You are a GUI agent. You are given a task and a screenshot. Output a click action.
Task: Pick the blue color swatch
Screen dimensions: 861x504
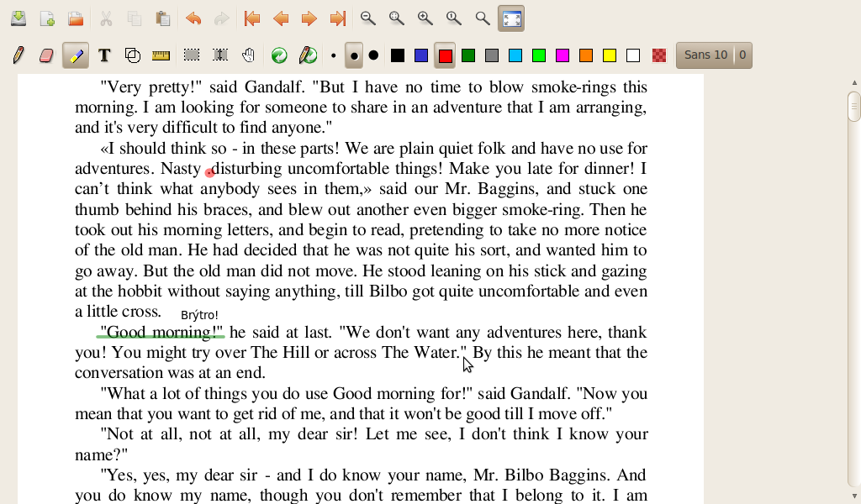coord(421,55)
